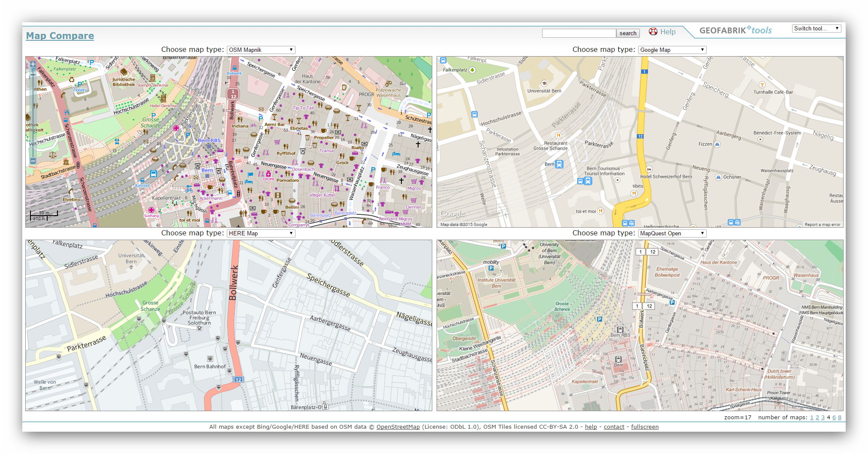Open the OpenStreetMap license link in footer
Image resolution: width=868 pixels, height=454 pixels.
pyautogui.click(x=398, y=427)
